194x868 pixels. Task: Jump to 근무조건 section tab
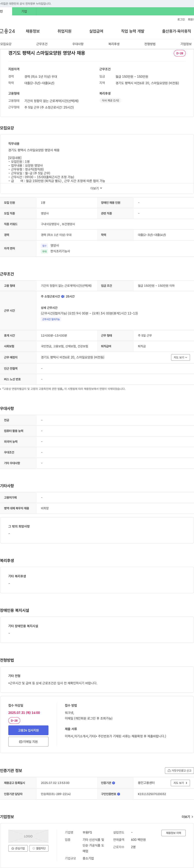[x=42, y=44]
